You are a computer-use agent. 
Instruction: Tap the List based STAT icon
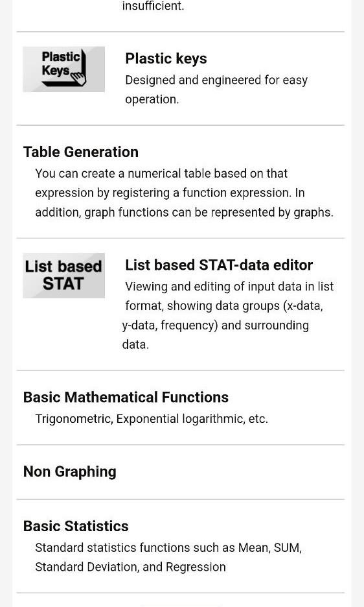click(x=64, y=276)
